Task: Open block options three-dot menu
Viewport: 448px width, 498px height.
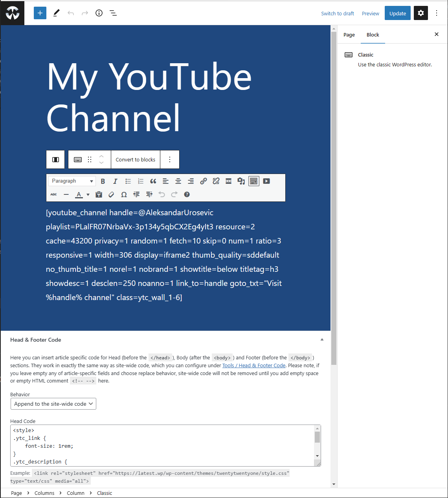Action: pyautogui.click(x=170, y=159)
